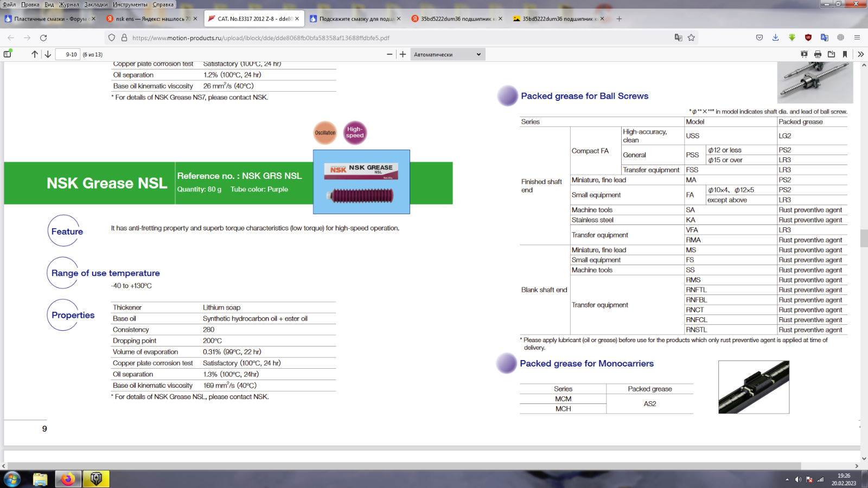Open the Firefox downloads panel

click(x=776, y=37)
